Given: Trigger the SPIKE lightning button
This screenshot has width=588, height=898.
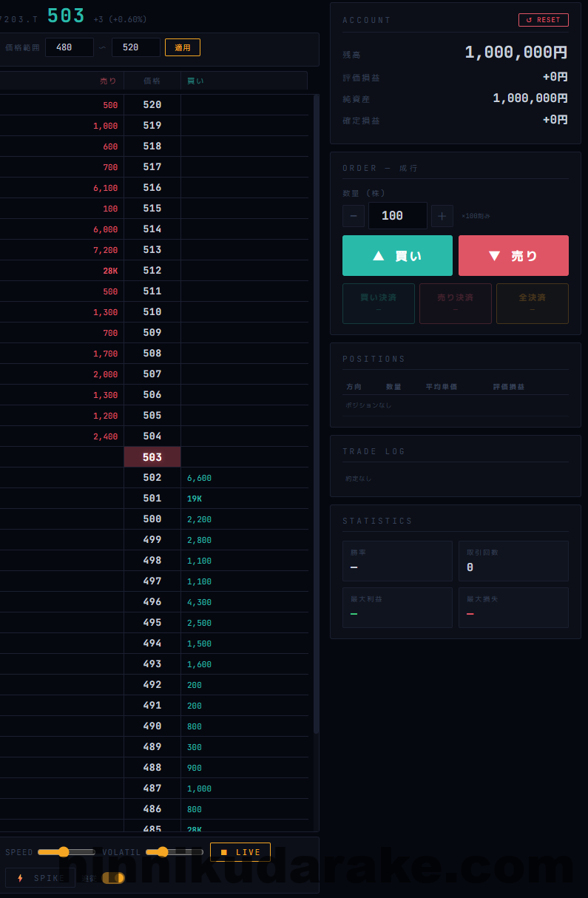Looking at the screenshot, I should [40, 878].
